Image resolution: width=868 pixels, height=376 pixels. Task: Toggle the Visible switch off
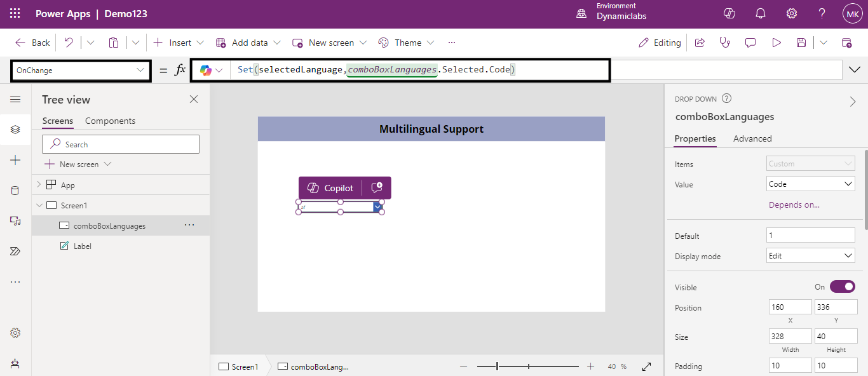(x=842, y=287)
